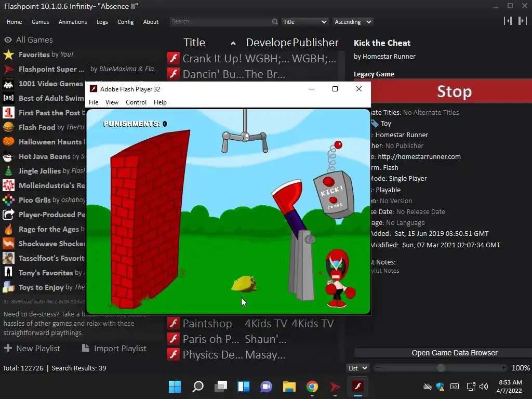Click the Flash Food burger icon
The width and height of the screenshot is (532, 399).
(x=8, y=127)
